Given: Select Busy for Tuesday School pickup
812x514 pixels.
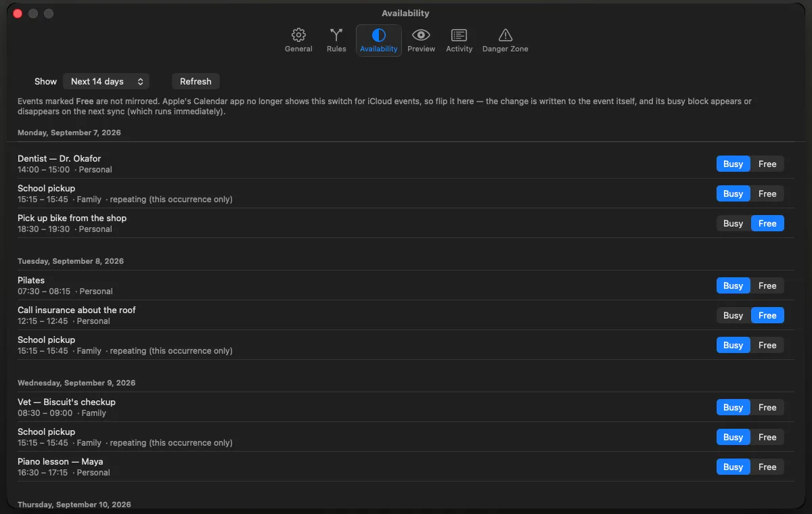Looking at the screenshot, I should pyautogui.click(x=734, y=345).
